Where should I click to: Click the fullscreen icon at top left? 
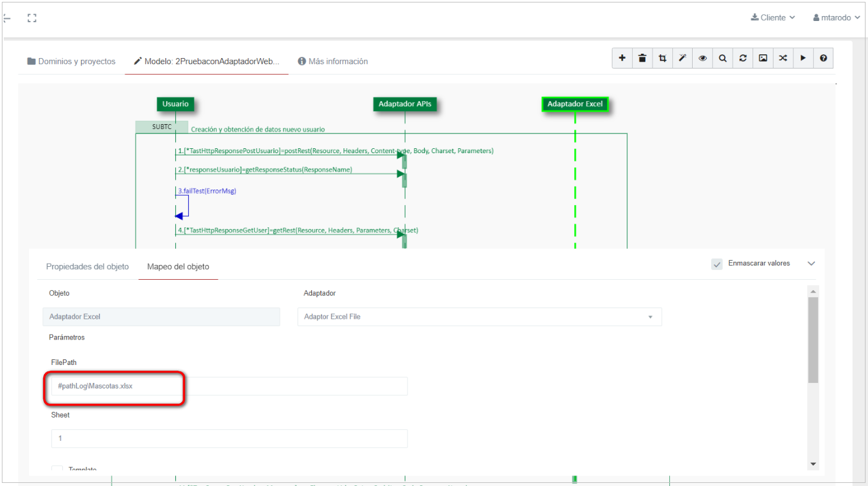click(x=31, y=18)
